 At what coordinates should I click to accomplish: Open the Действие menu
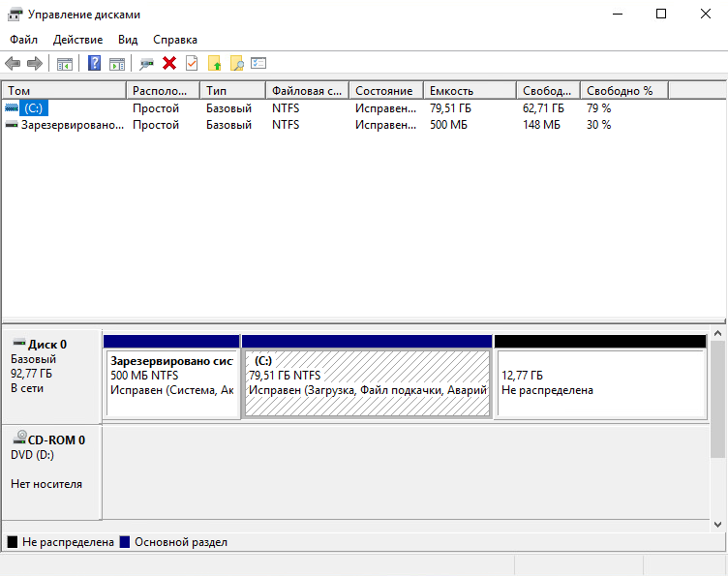77,40
